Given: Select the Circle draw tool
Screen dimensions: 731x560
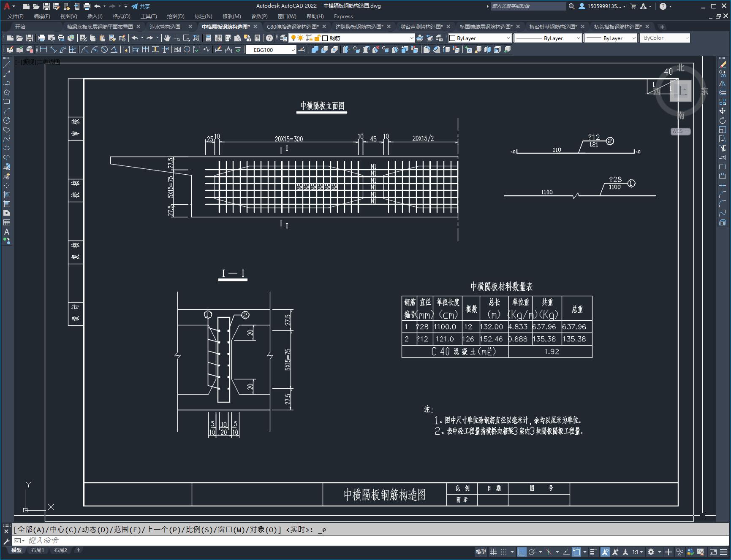Looking at the screenshot, I should (7, 120).
